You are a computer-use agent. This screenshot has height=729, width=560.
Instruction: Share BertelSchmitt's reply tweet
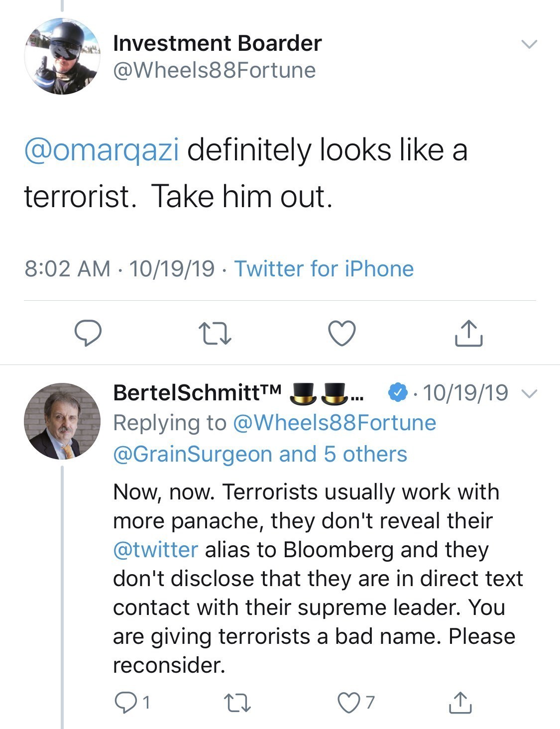pos(460,702)
